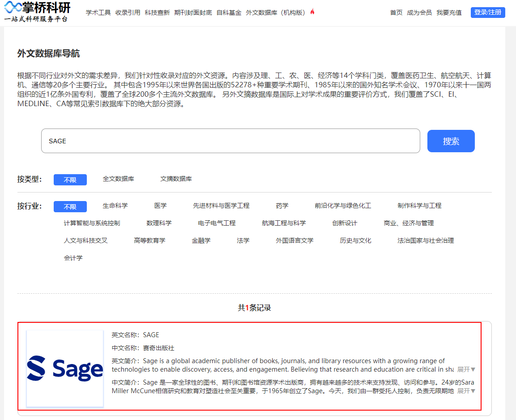Filter by 医学 industry
Viewport: 516px width, 420px height.
161,206
